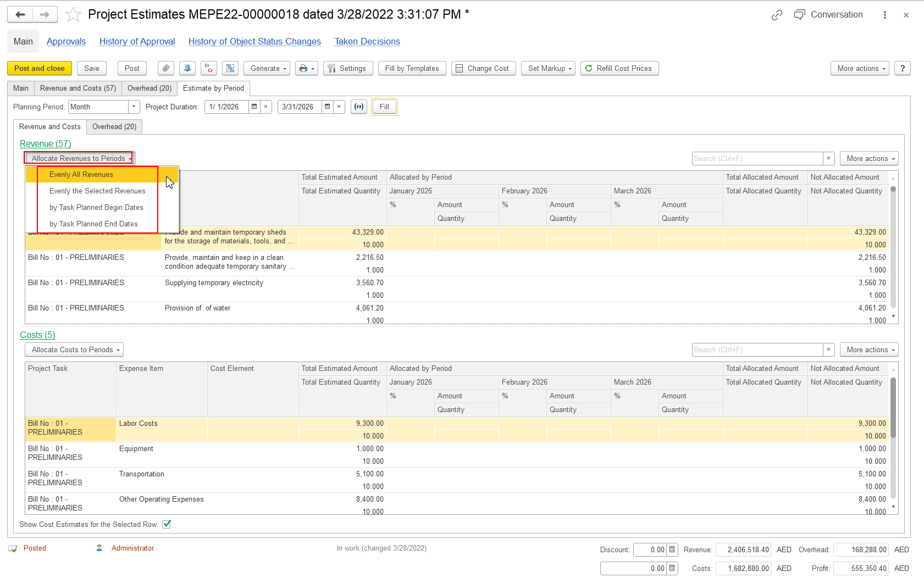Add this document to favorites with star
This screenshot has width=924, height=583.
pyautogui.click(x=73, y=15)
